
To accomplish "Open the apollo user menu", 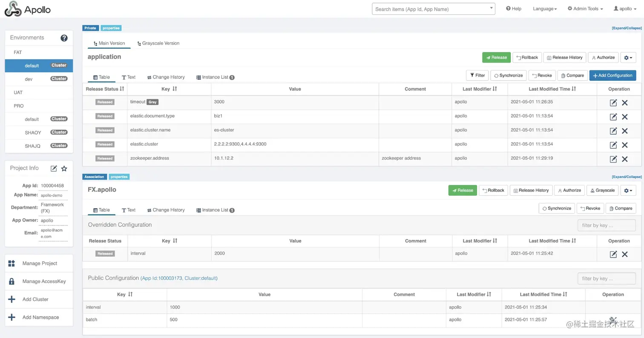I will 625,9.
